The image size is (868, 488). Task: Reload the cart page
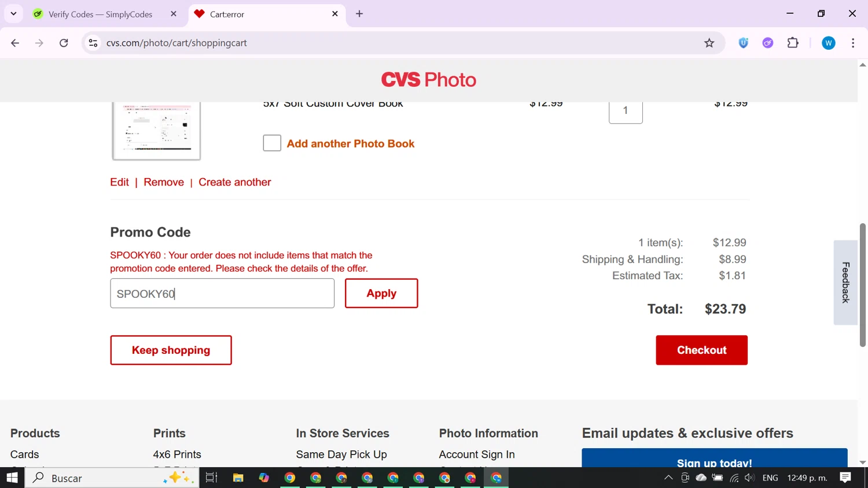[x=64, y=43]
